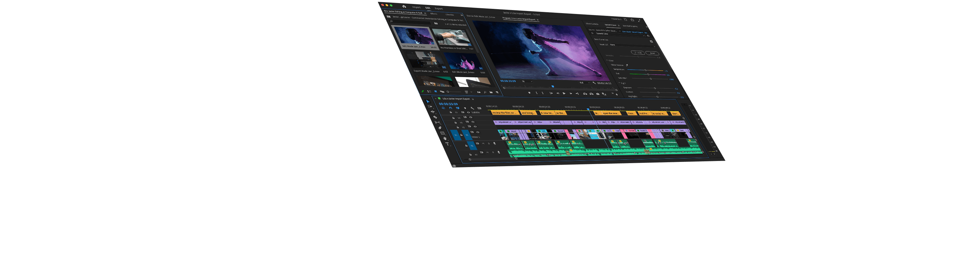Click the Reset button in Lumetri Color
Image resolution: width=980 pixels, height=279 pixels.
[x=652, y=53]
